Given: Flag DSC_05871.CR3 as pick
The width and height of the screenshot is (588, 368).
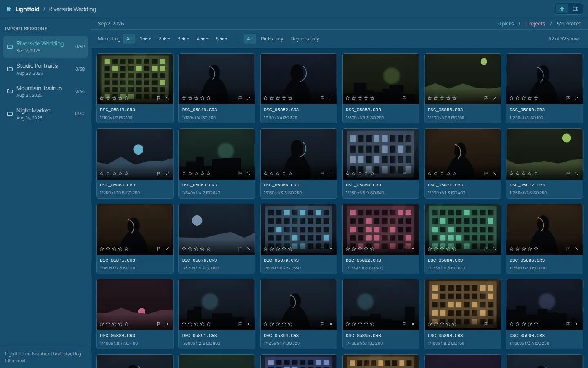Looking at the screenshot, I should point(486,173).
